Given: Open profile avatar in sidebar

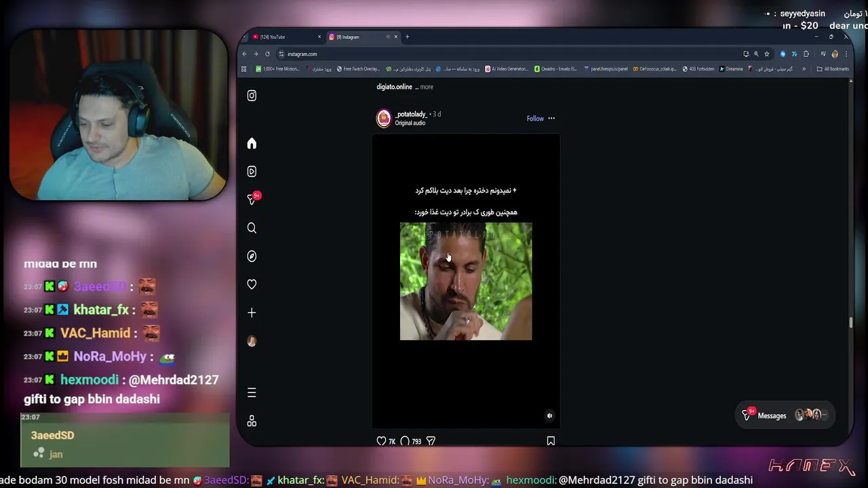Looking at the screenshot, I should [x=252, y=341].
